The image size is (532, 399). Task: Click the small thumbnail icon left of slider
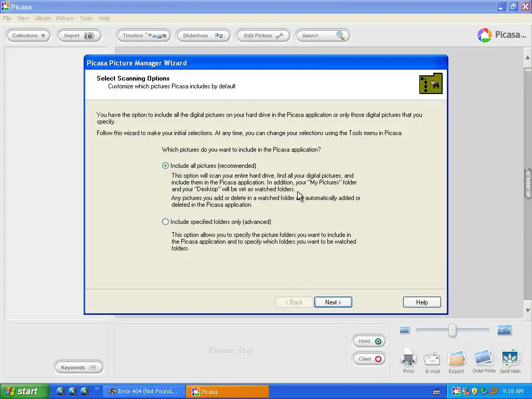pos(405,330)
